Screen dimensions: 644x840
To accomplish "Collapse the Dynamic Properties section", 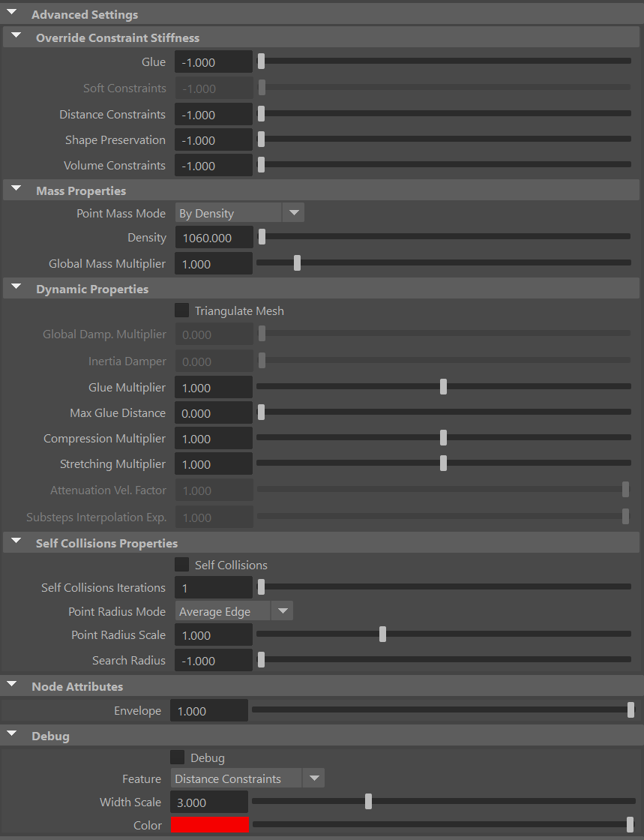I will (16, 286).
